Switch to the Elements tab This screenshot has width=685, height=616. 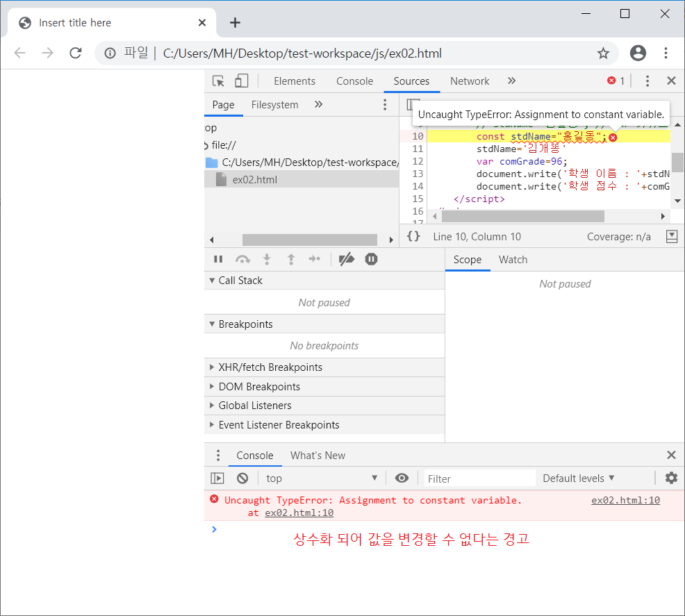point(295,81)
